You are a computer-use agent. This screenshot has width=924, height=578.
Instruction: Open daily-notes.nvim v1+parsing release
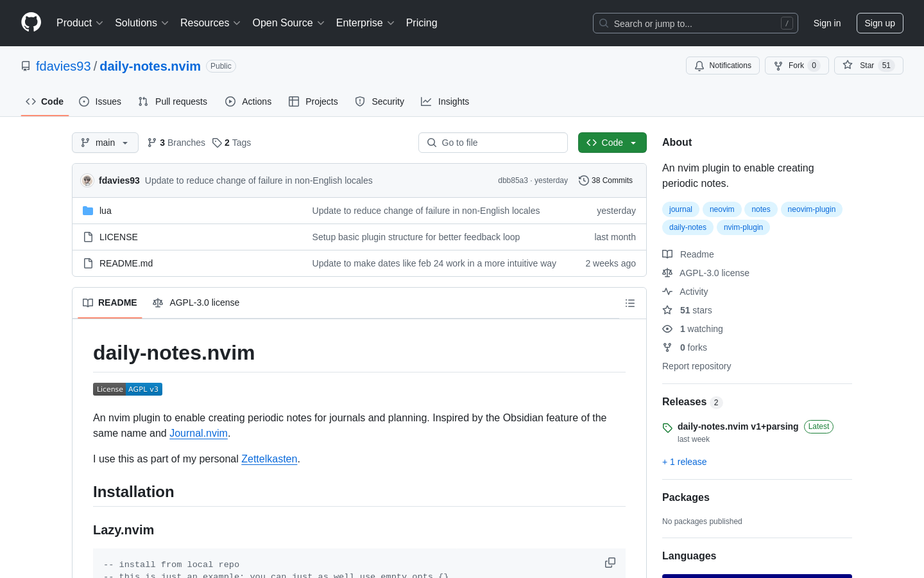[x=738, y=426]
